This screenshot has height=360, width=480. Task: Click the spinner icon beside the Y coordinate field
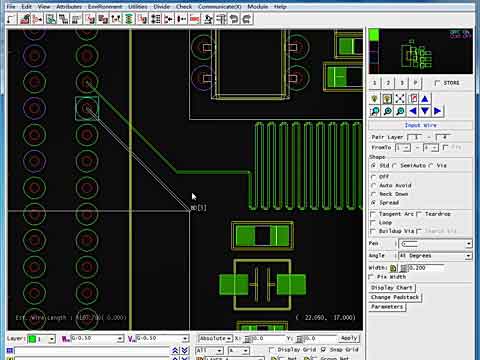(300, 339)
